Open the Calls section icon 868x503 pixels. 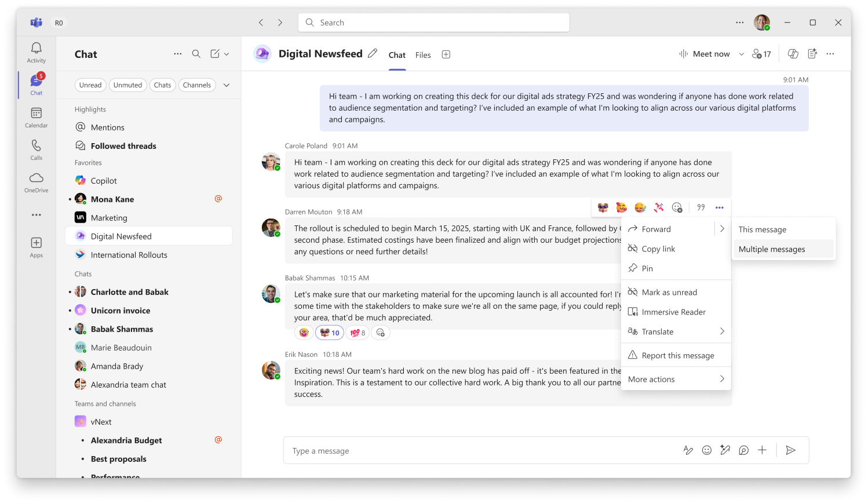coord(36,150)
